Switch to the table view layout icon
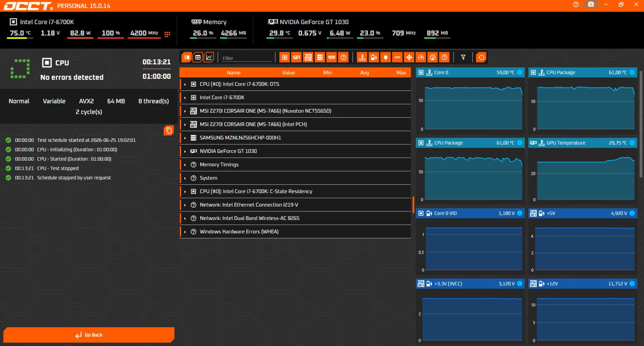Viewport: 644px width, 346px height. (198, 57)
